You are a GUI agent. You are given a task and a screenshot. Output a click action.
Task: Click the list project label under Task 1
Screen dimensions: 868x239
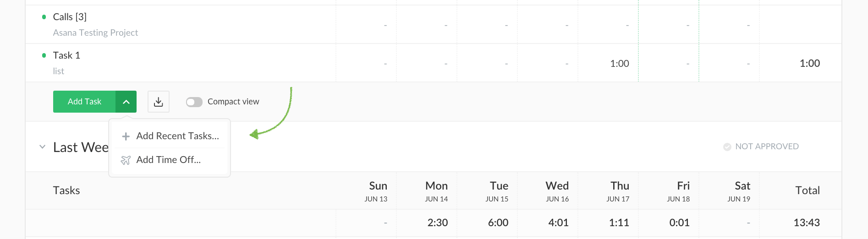point(59,71)
